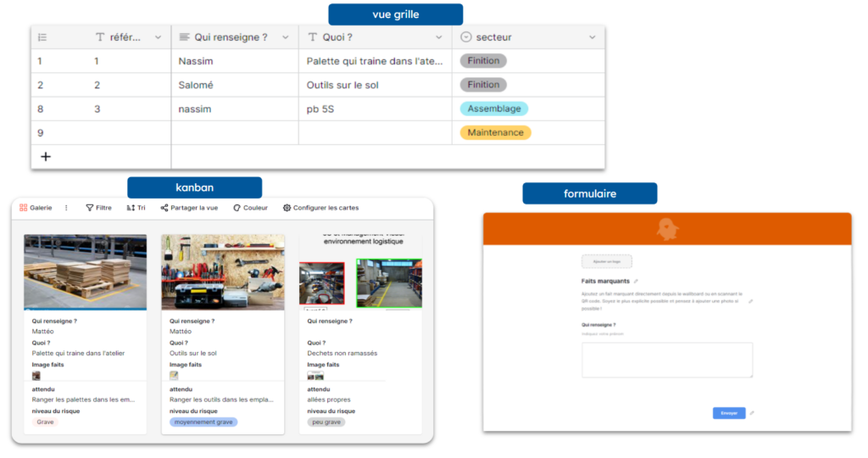Click the peu grave risk tag

(x=326, y=422)
